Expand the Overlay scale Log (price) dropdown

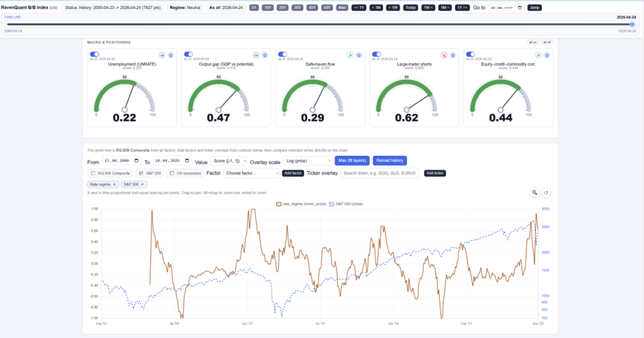[x=310, y=161]
